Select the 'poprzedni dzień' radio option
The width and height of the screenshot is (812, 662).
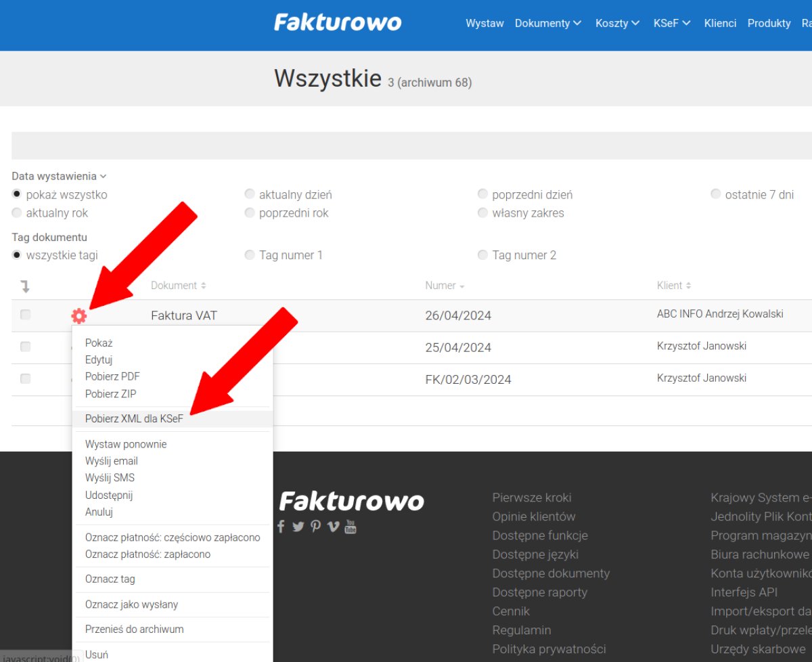[x=482, y=194]
